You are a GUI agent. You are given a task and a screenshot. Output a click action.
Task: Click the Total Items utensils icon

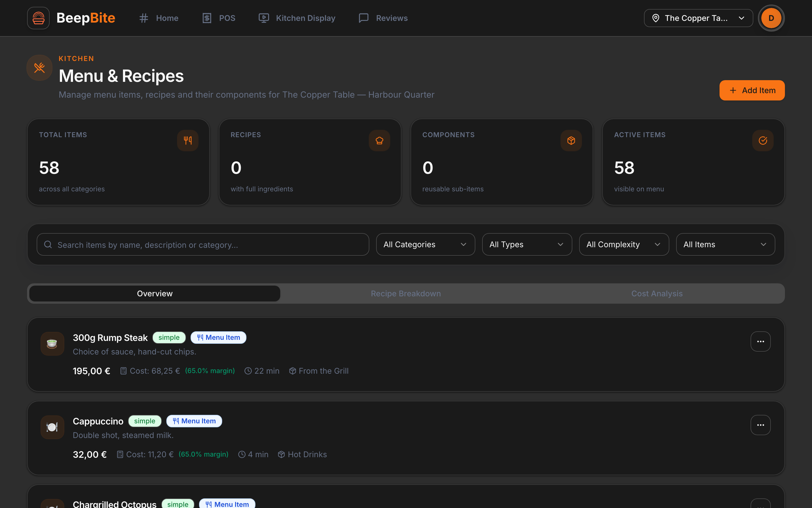pyautogui.click(x=188, y=141)
